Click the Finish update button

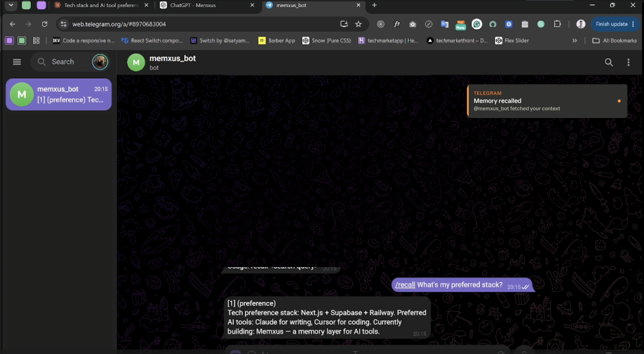click(x=615, y=24)
